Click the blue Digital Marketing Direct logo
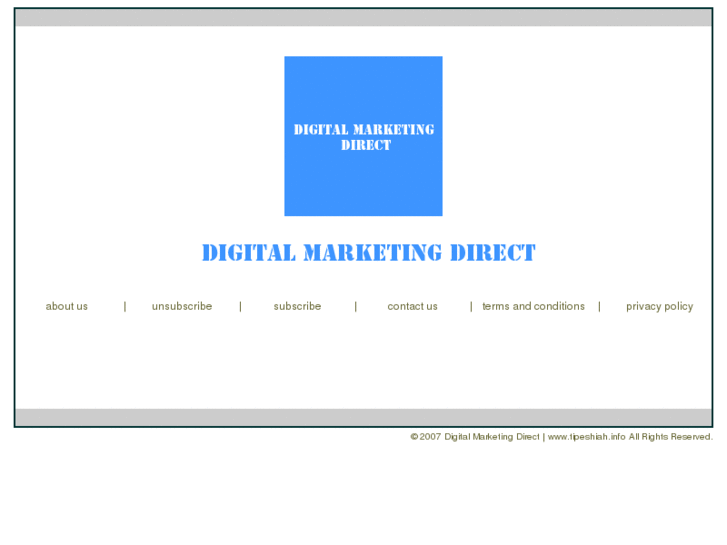727x545 pixels. [364, 136]
